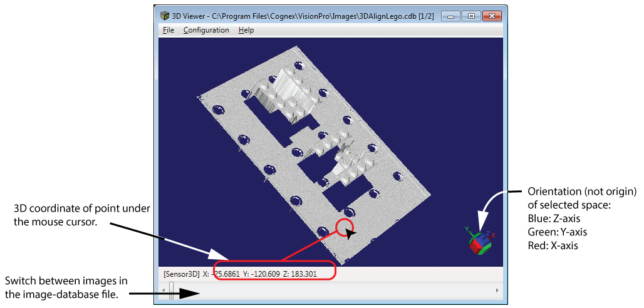Maximize the 3D Viewer window
644x308 pixels.
click(471, 16)
